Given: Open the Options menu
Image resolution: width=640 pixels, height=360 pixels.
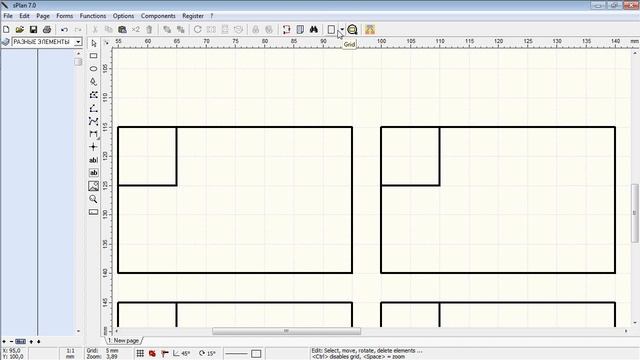Looking at the screenshot, I should [123, 16].
